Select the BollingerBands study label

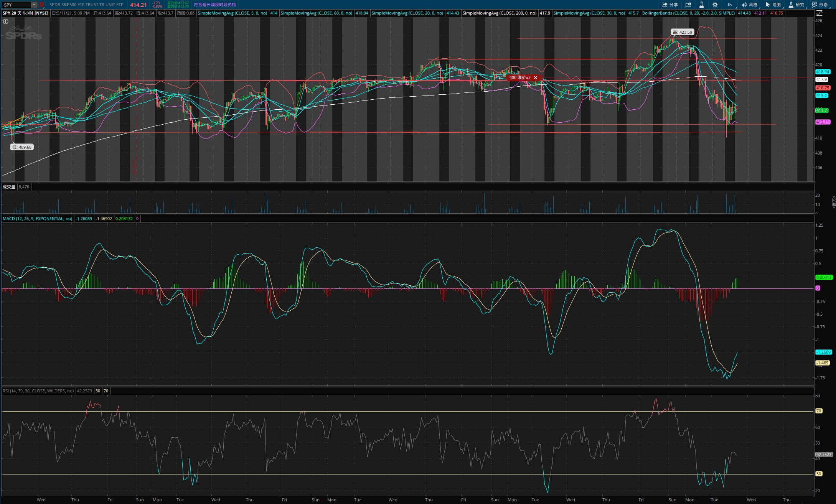point(688,13)
